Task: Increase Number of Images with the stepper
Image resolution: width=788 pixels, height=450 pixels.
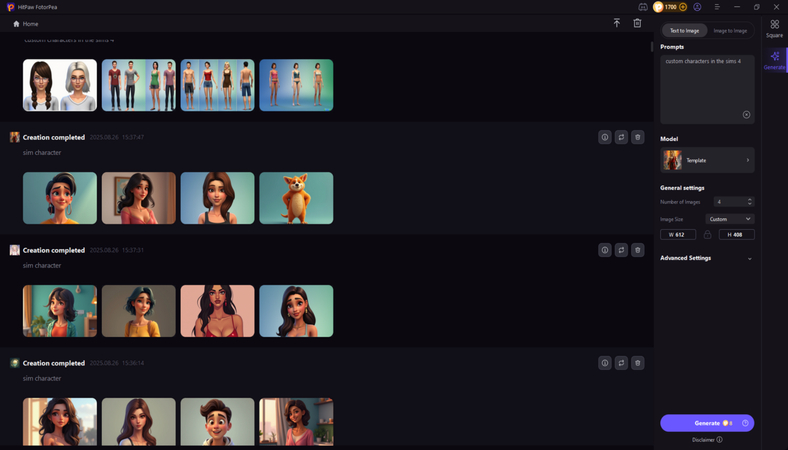Action: 749,200
